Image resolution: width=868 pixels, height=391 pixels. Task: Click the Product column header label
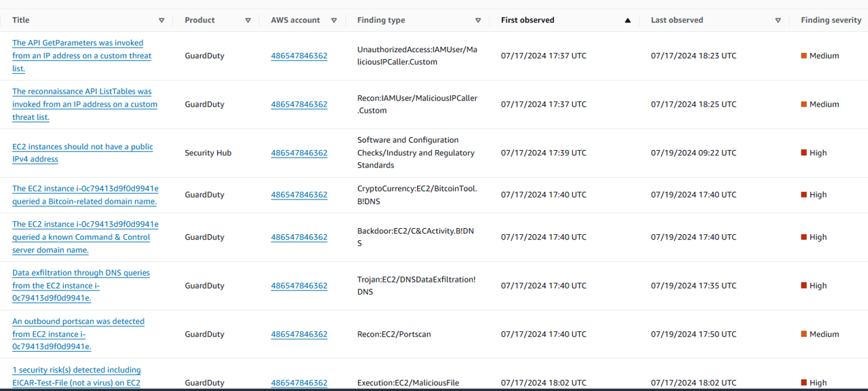(x=200, y=20)
